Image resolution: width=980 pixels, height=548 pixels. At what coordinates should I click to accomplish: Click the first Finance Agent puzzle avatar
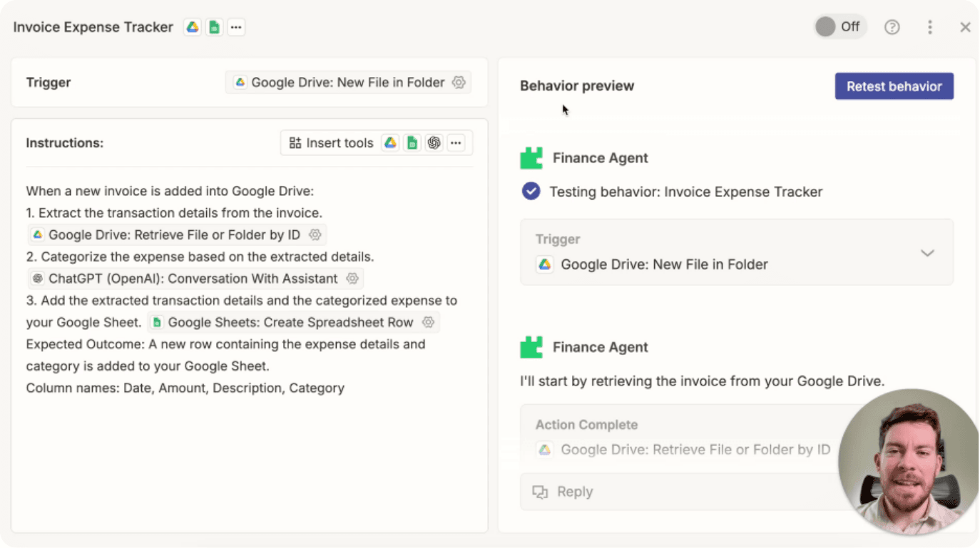point(531,157)
